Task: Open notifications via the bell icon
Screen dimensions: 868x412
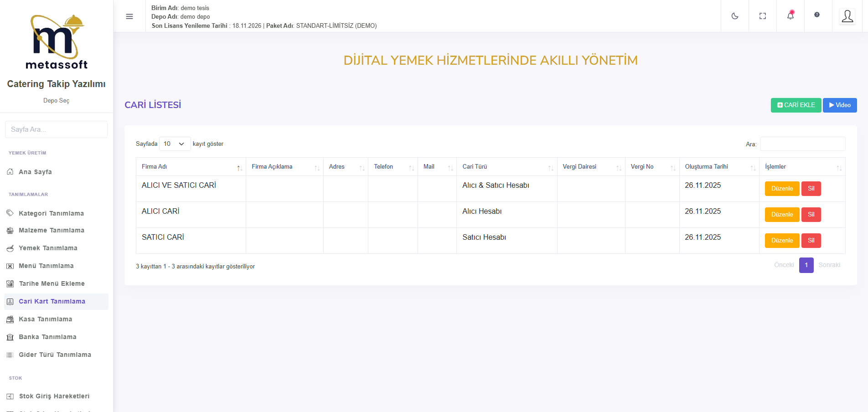Action: [x=790, y=16]
